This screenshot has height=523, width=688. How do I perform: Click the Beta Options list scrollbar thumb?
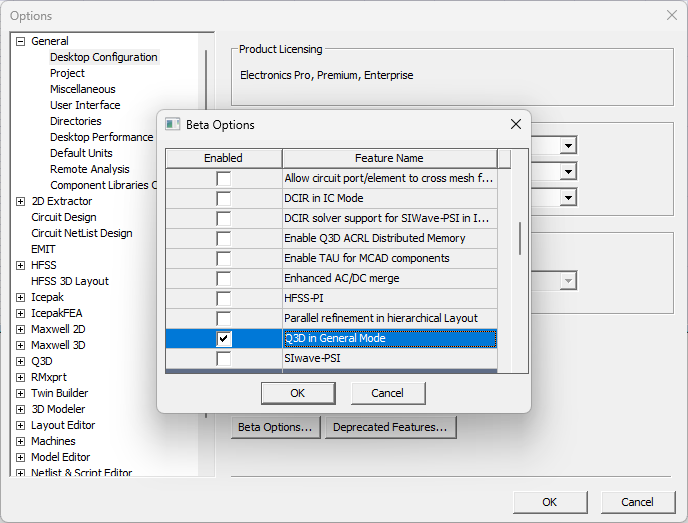520,238
